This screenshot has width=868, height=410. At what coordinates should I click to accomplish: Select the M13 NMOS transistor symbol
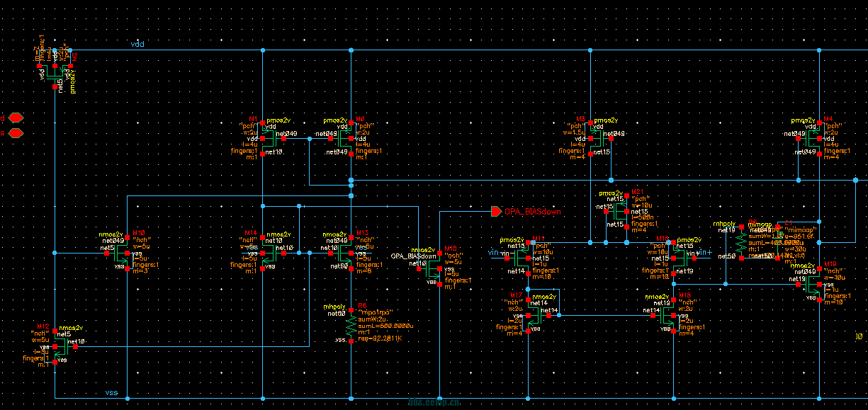(346, 253)
